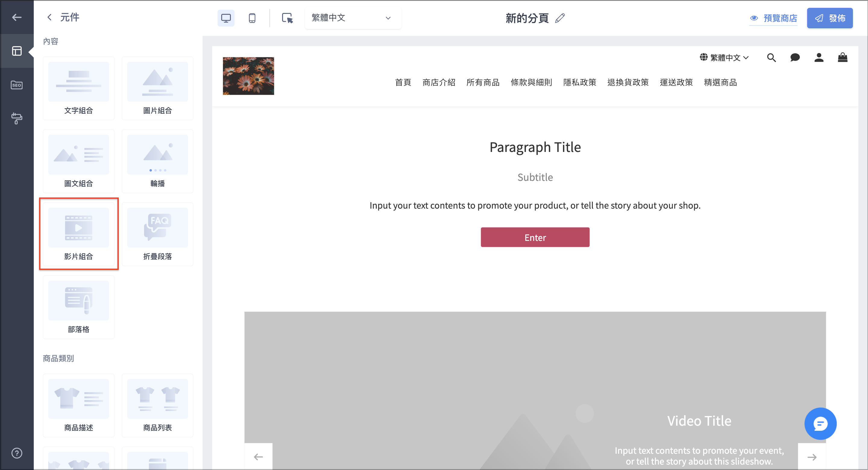868x470 pixels.
Task: Switch to mobile preview mode
Action: (x=252, y=18)
